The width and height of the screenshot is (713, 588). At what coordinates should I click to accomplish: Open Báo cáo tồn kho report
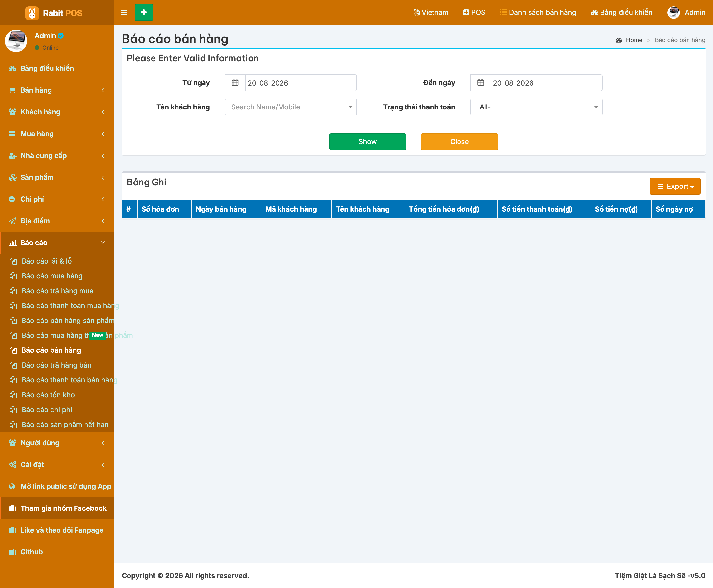[48, 395]
